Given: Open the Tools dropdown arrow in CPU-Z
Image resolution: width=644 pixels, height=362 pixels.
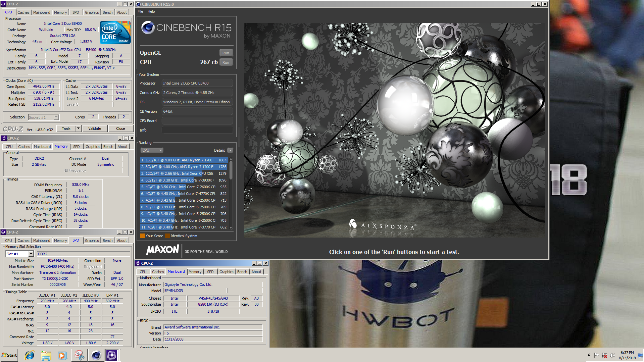Looking at the screenshot, I should (78, 128).
